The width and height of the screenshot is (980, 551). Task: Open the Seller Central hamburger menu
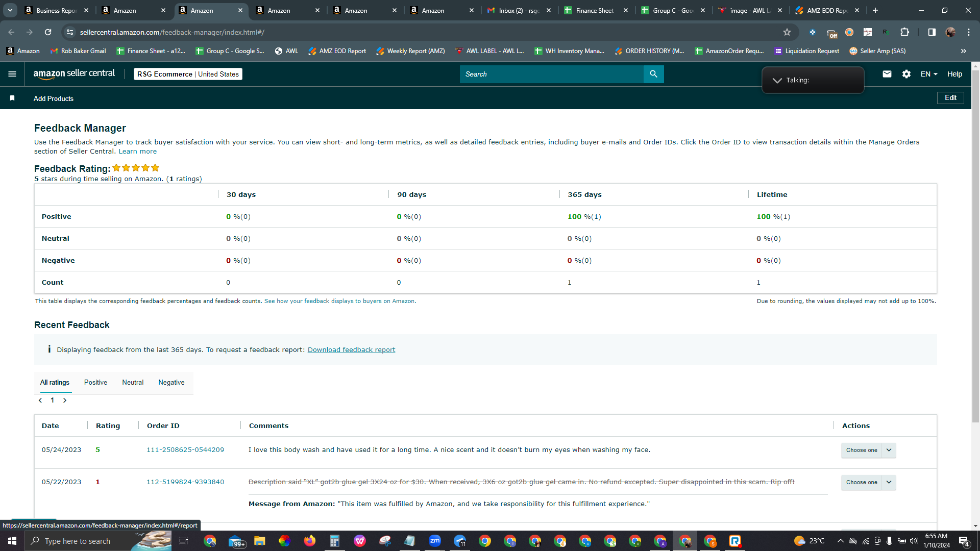coord(12,74)
